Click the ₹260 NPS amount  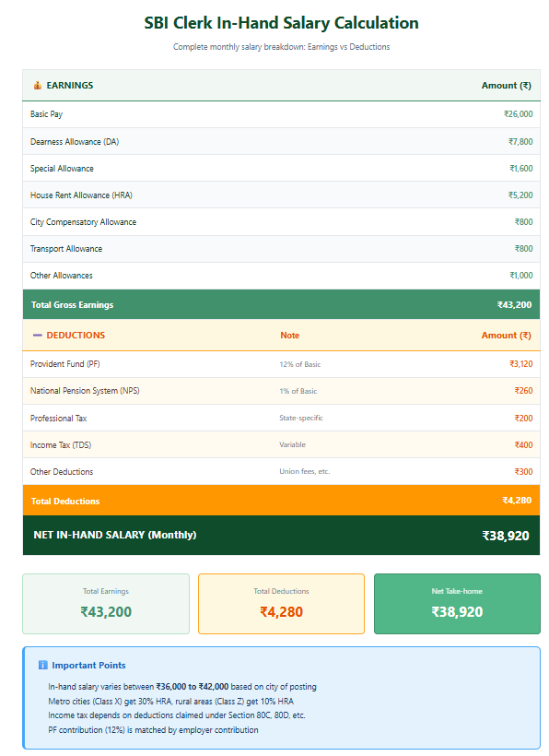[523, 391]
